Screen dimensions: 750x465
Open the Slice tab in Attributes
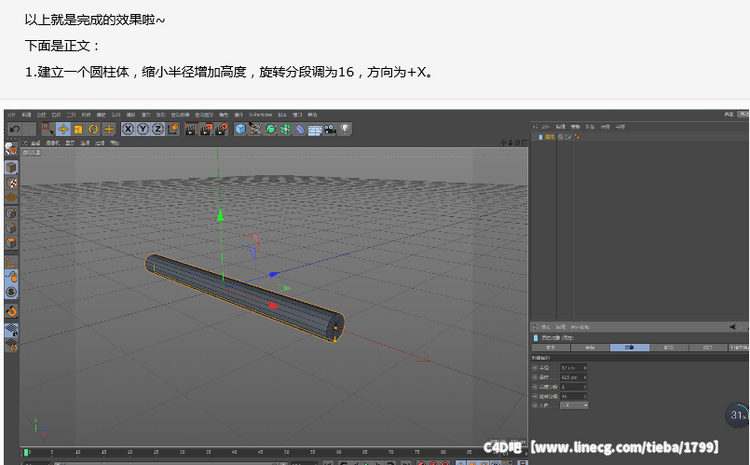(x=708, y=348)
